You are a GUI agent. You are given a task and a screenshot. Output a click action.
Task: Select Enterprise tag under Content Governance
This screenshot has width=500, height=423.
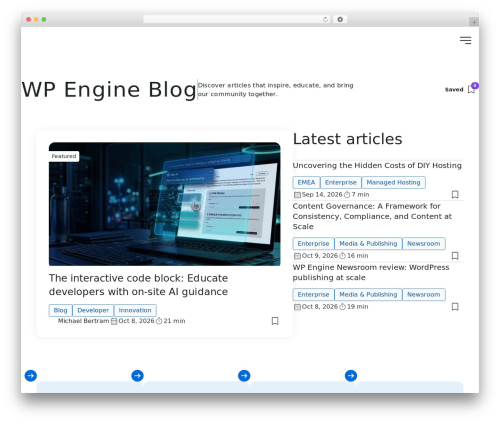tap(313, 244)
